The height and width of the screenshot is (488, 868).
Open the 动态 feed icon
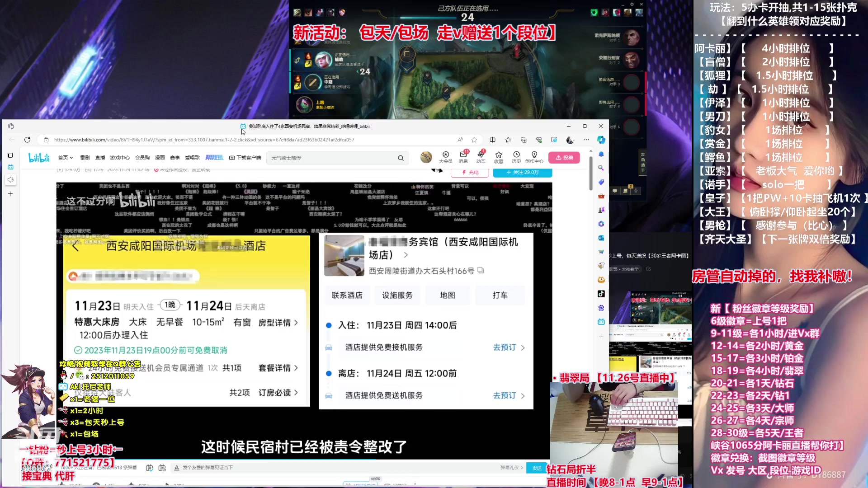click(481, 157)
